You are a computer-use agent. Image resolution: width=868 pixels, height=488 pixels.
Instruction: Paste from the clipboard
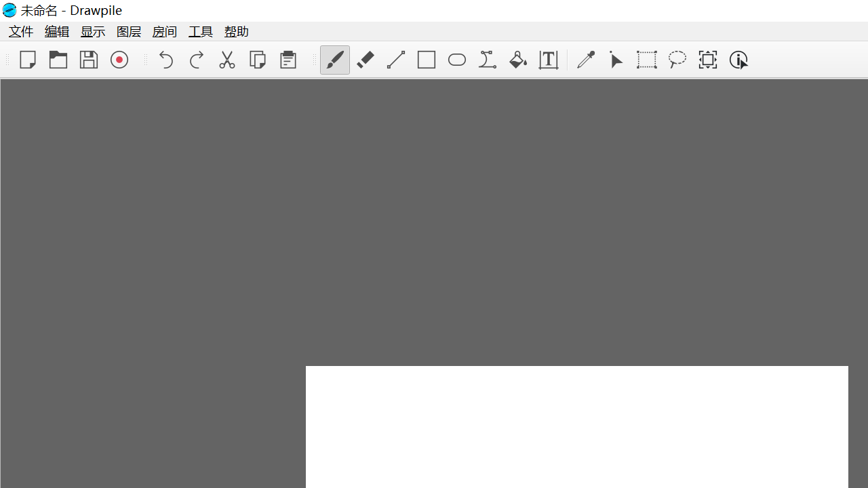[288, 60]
